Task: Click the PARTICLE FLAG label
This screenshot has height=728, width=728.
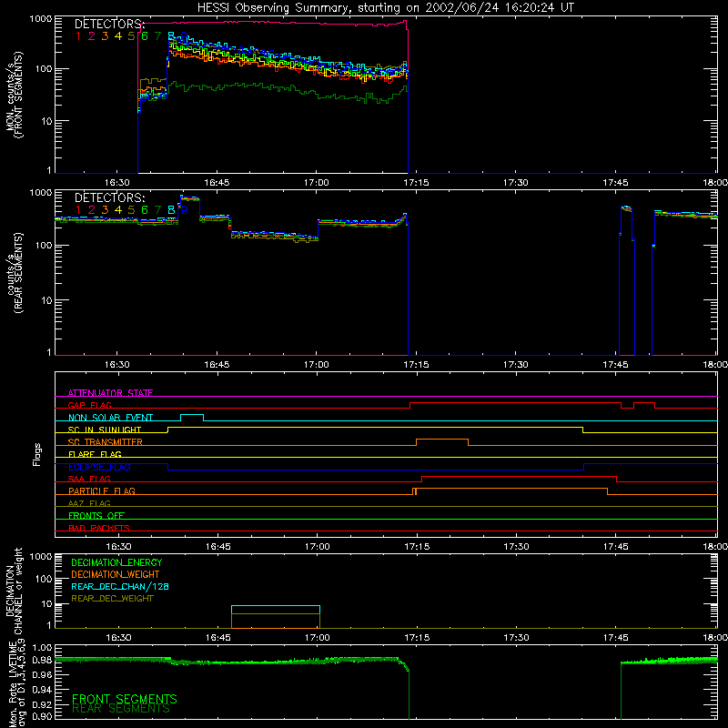Action: tap(102, 490)
